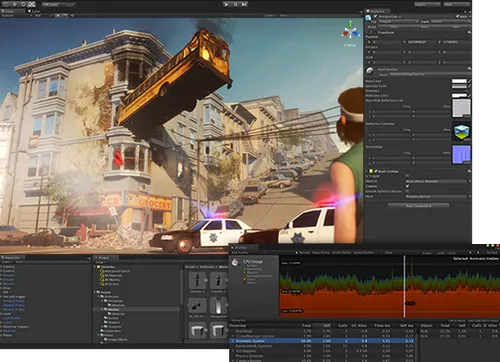Select the Inspector tab
The width and height of the screenshot is (500, 362).
377,11
